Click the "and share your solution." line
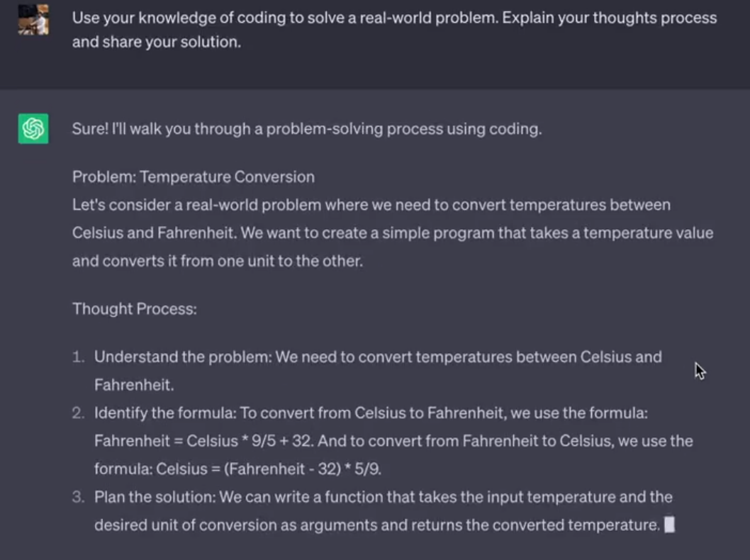The image size is (750, 560). pos(156,42)
